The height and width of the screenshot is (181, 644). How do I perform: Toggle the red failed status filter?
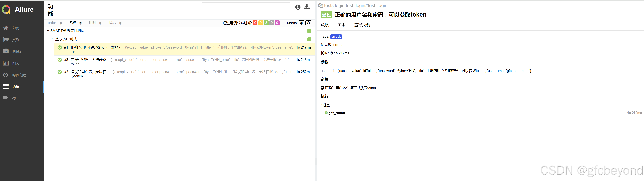point(255,23)
